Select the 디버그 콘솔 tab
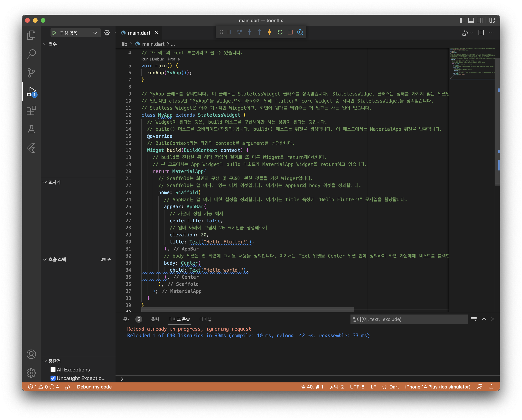522x420 pixels. point(179,319)
